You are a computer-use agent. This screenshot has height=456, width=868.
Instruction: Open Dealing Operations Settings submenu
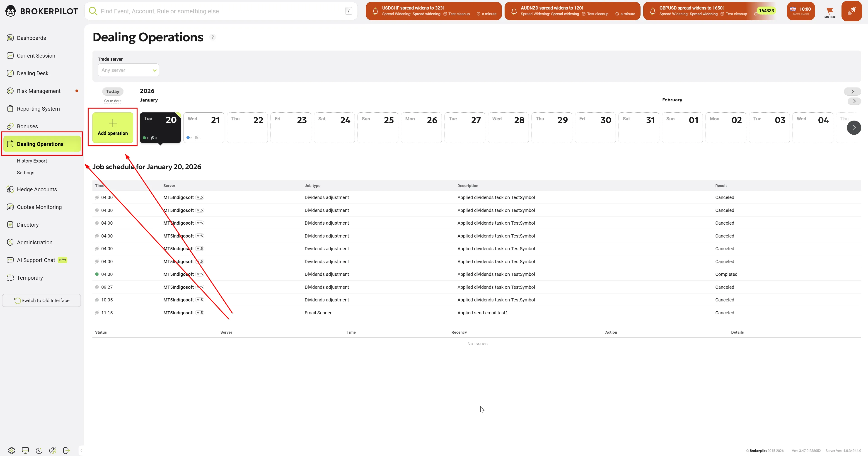click(26, 172)
